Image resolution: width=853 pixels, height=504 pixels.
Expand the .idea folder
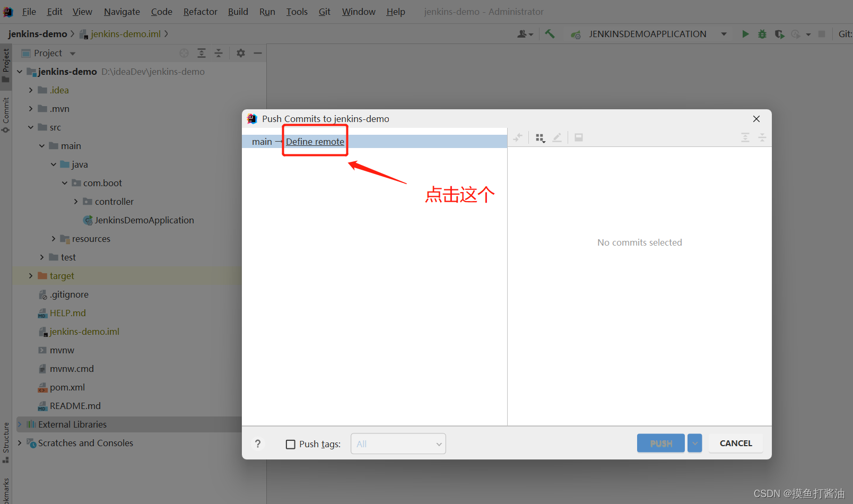[x=31, y=90]
